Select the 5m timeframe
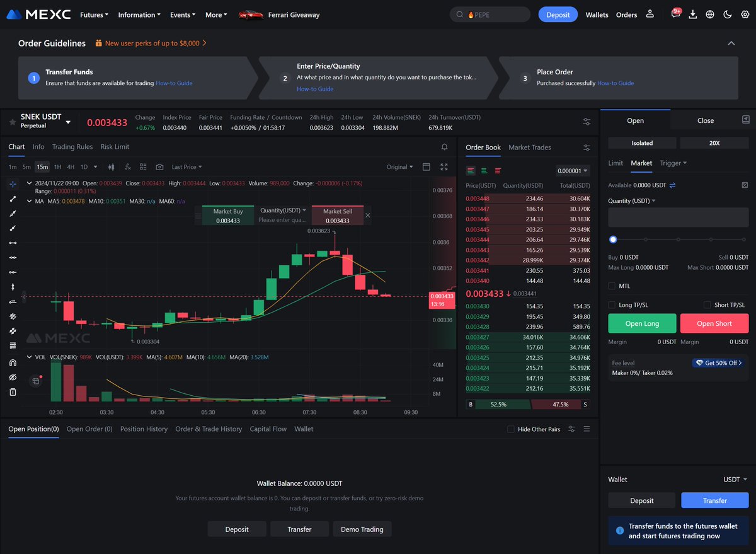Viewport: 756px width, 554px height. (26, 167)
